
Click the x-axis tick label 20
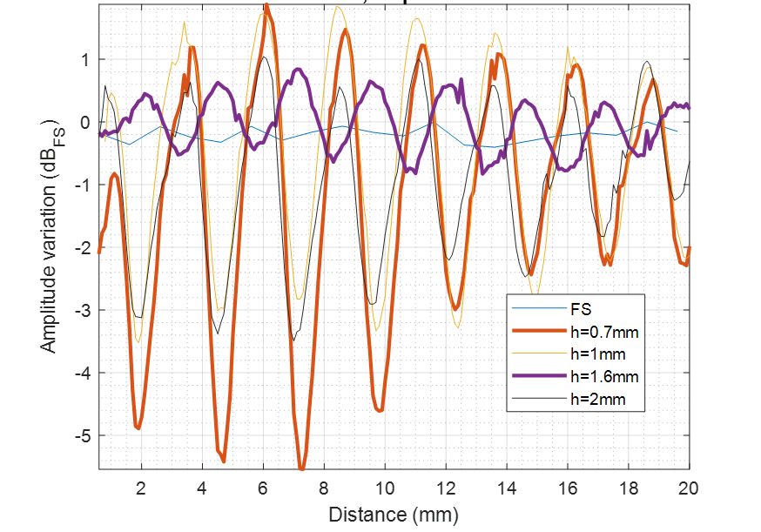pos(689,487)
